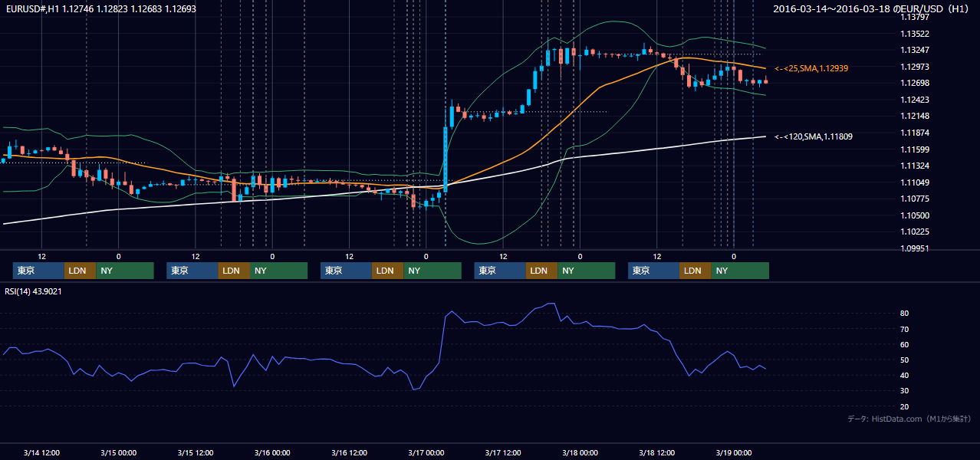Screen dimensions: 980x460
Task: Click the 3/15 00:00 time axis label
Action: point(118,452)
